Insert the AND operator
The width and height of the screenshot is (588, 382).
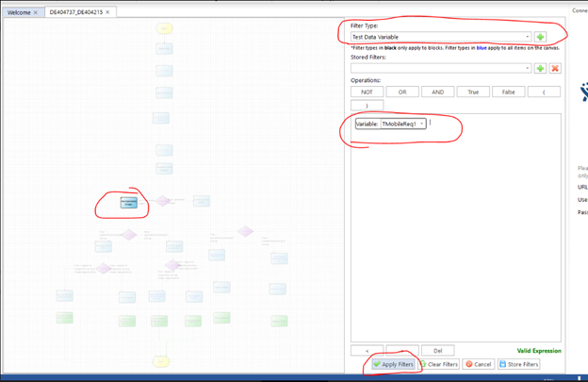click(437, 91)
